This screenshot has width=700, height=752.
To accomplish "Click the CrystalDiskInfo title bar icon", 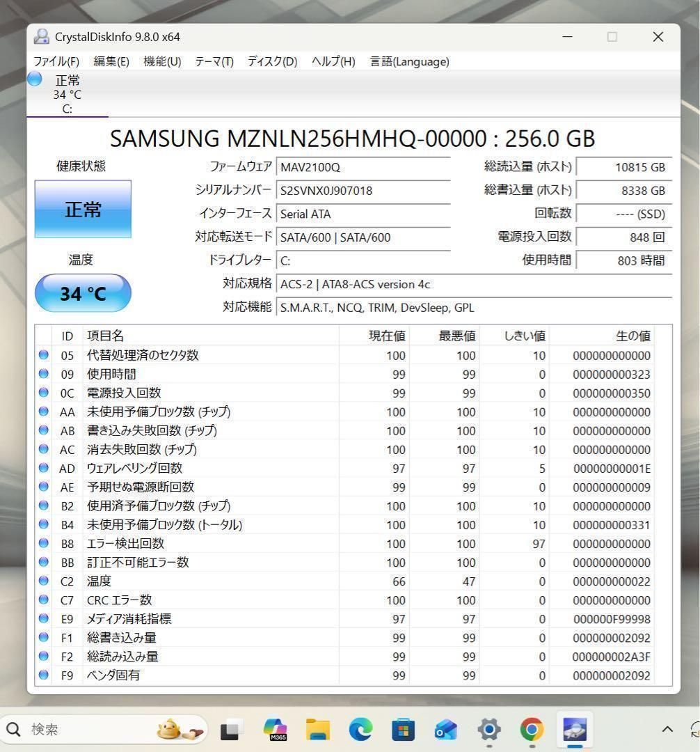I will tap(42, 37).
